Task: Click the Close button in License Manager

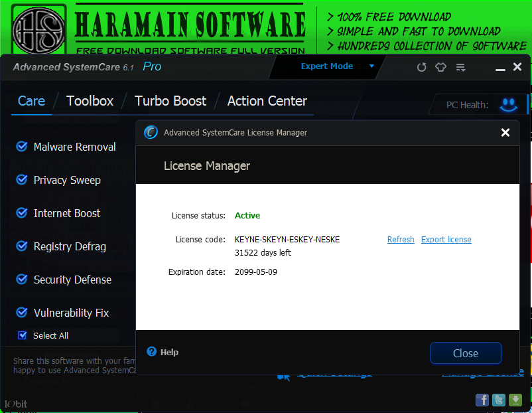Action: 466,353
